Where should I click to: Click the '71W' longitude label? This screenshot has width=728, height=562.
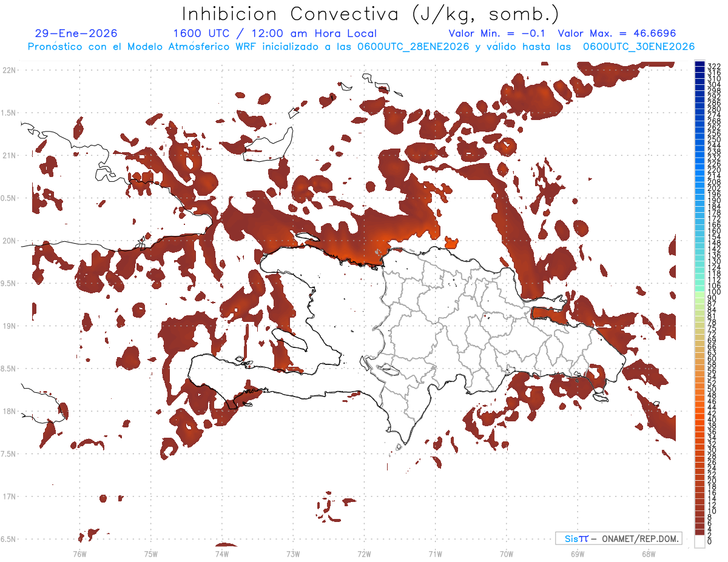point(435,554)
